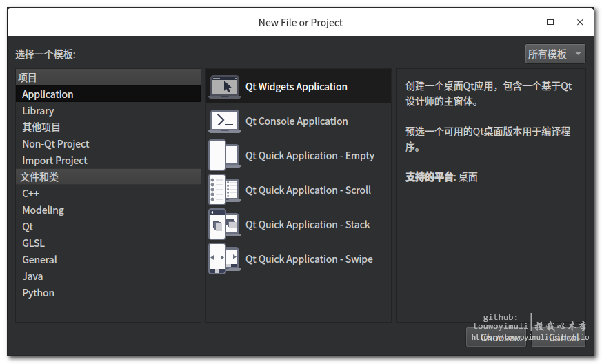Image resolution: width=602 pixels, height=364 pixels.
Task: Select Qt Widgets Application template text
Action: pos(297,87)
